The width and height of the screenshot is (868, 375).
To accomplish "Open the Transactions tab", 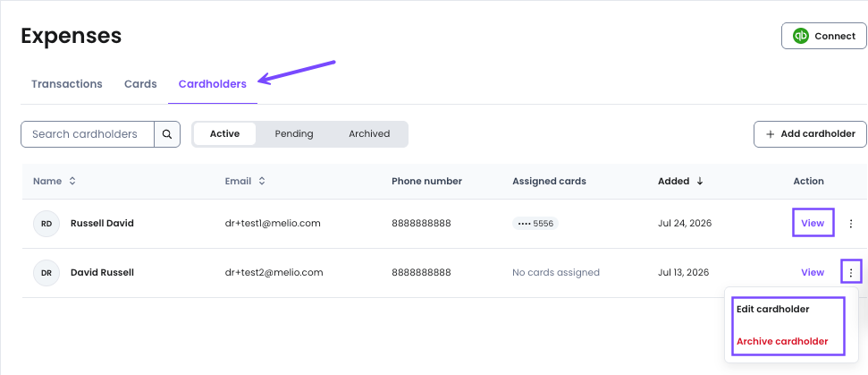I will point(67,84).
